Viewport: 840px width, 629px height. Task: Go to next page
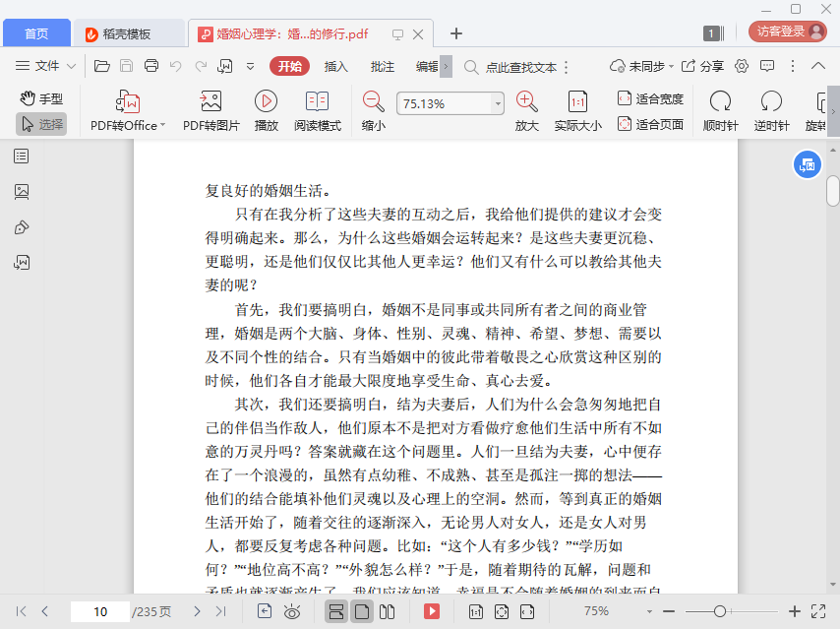tap(197, 611)
